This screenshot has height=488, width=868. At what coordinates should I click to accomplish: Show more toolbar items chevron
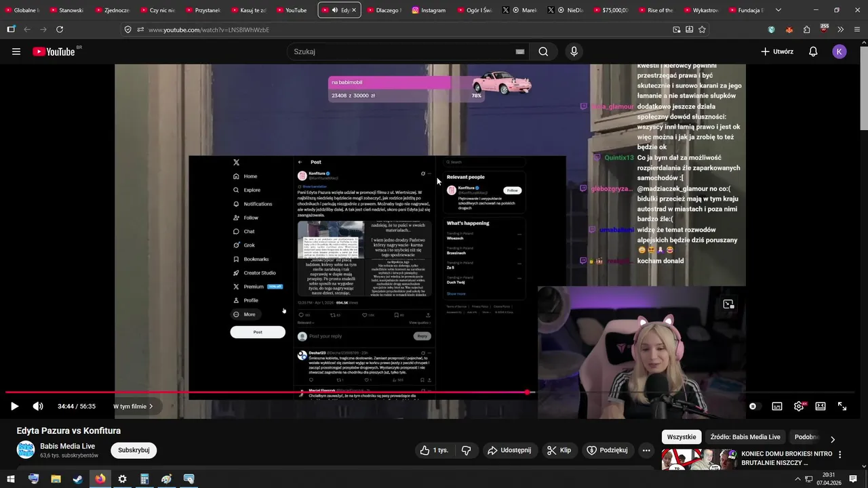tap(840, 30)
